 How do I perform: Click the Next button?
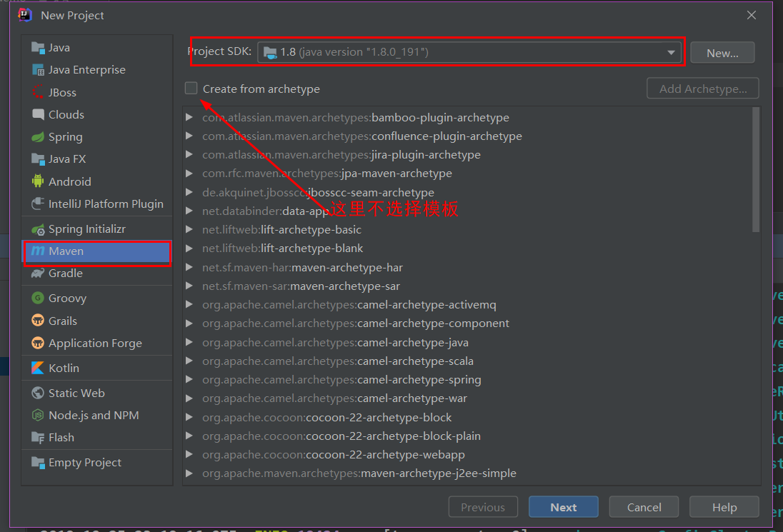pos(563,507)
